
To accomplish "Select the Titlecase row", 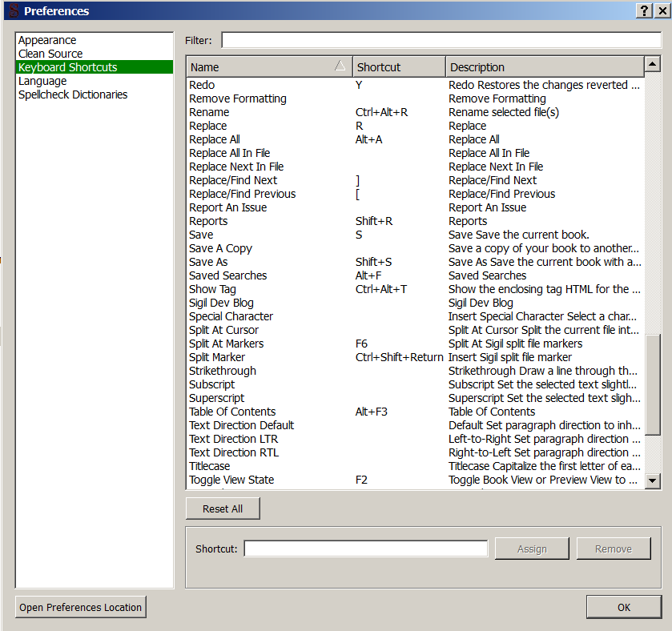I will 415,467.
